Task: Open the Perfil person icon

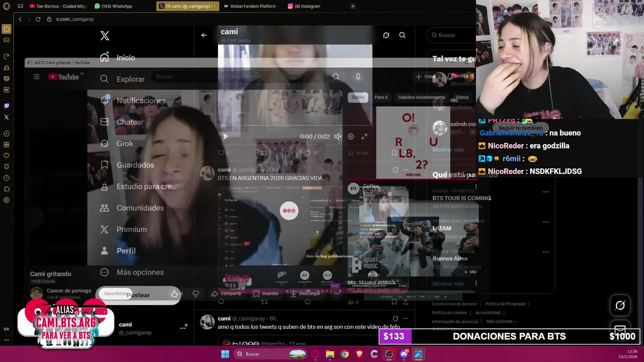Action: (104, 250)
